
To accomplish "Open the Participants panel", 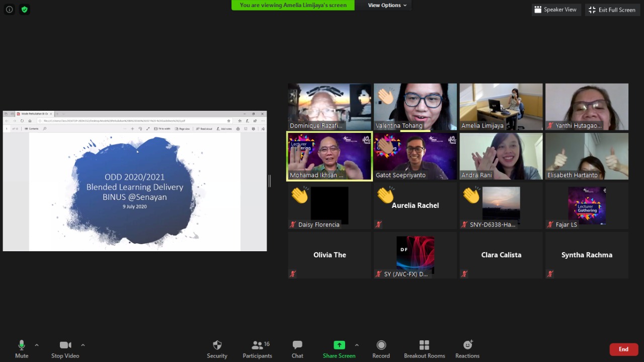I will click(x=257, y=348).
